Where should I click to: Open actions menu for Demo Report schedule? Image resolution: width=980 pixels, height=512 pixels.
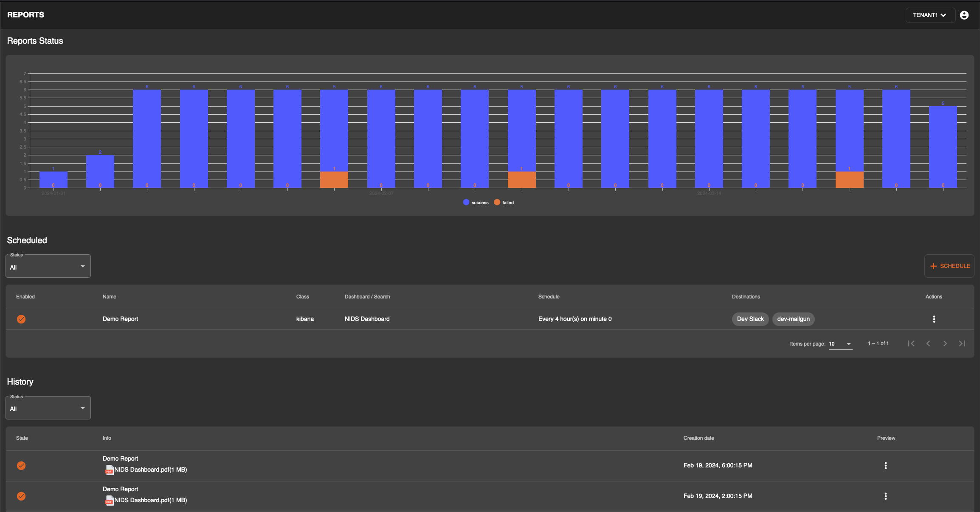(934, 319)
